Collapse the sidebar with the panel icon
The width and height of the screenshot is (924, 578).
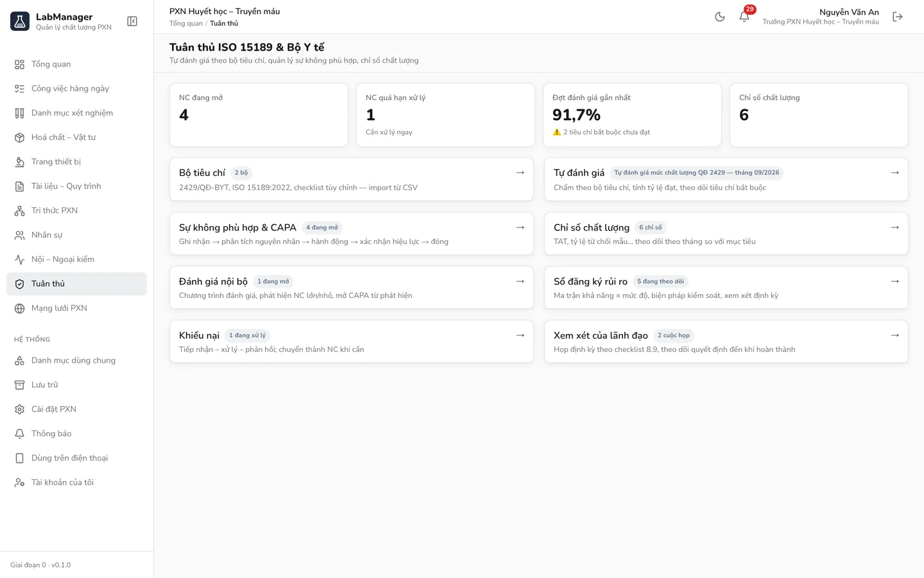[132, 21]
